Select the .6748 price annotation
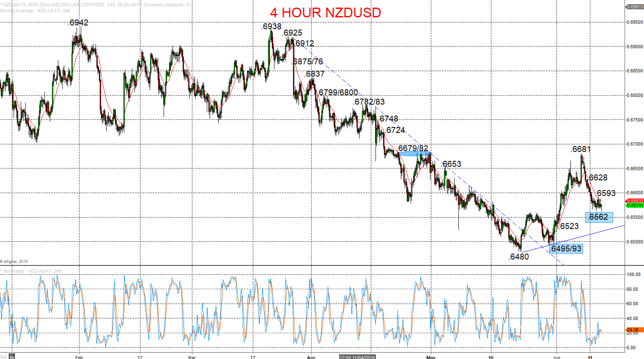Image resolution: width=644 pixels, height=359 pixels. 388,119
